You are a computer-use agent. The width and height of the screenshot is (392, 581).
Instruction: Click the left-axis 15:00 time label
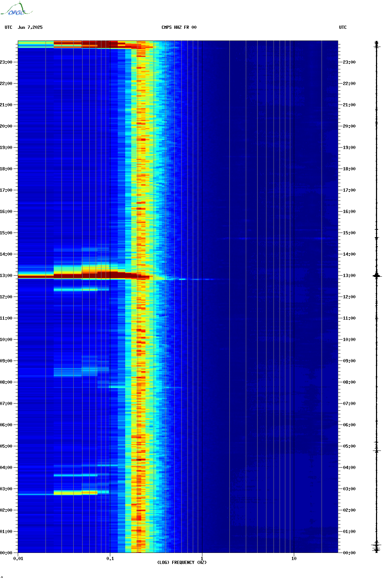pos(6,233)
